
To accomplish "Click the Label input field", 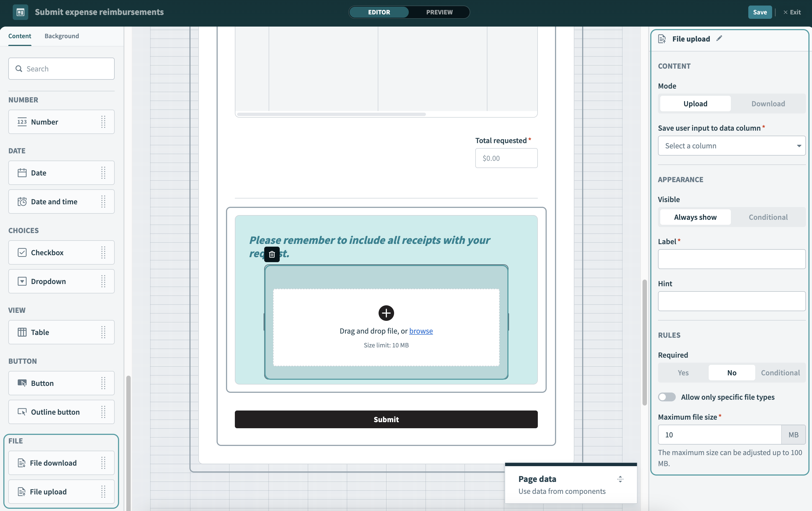I will point(731,259).
